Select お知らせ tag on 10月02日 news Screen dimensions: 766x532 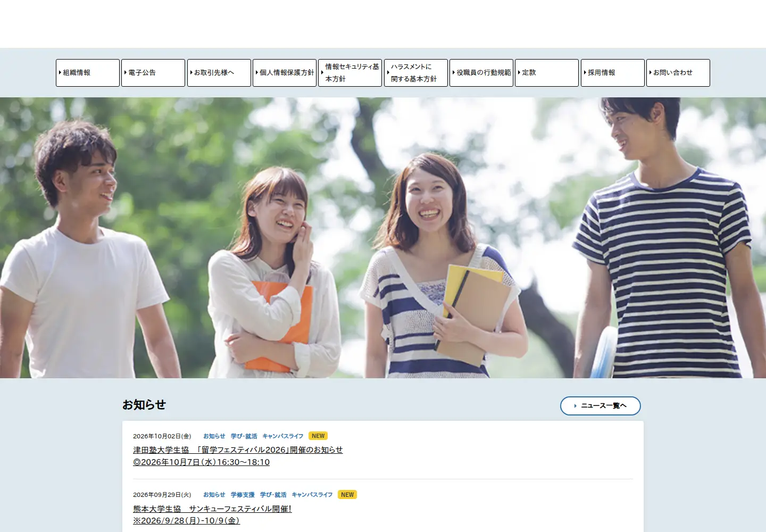click(x=214, y=436)
